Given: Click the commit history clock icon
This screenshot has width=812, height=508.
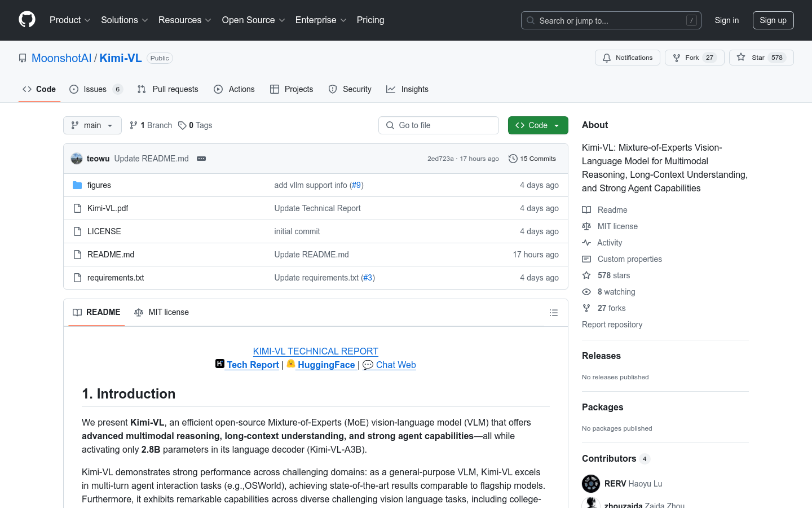Looking at the screenshot, I should pyautogui.click(x=513, y=159).
